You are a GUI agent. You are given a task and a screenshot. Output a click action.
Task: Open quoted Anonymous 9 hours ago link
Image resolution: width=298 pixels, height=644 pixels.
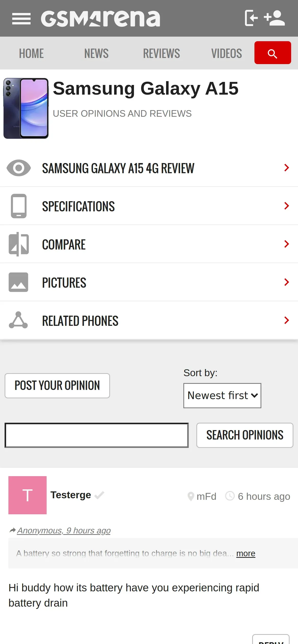(x=64, y=531)
